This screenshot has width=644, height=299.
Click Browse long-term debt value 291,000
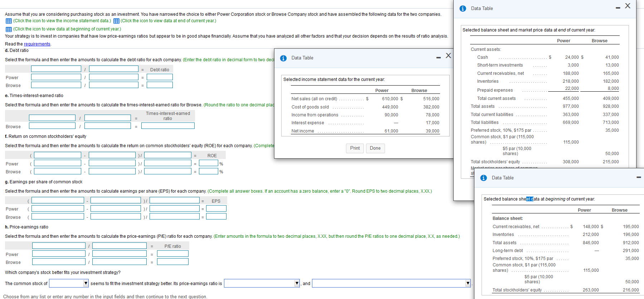pyautogui.click(x=631, y=251)
